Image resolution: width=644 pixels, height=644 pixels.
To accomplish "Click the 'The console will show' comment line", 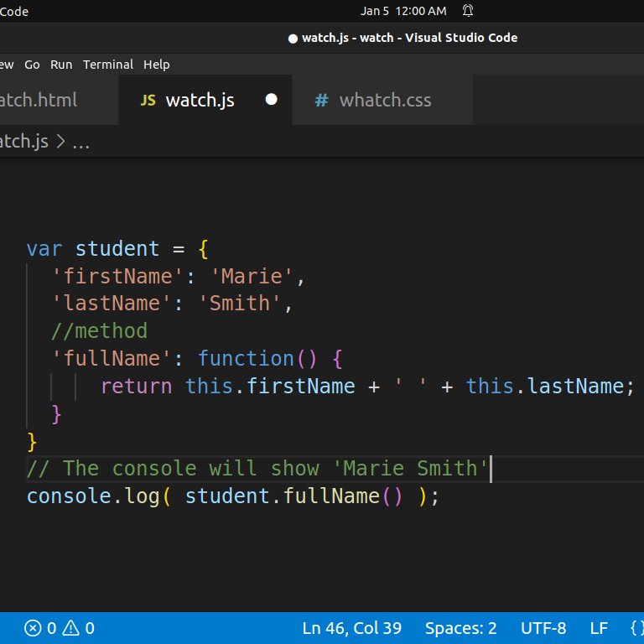I will click(257, 468).
